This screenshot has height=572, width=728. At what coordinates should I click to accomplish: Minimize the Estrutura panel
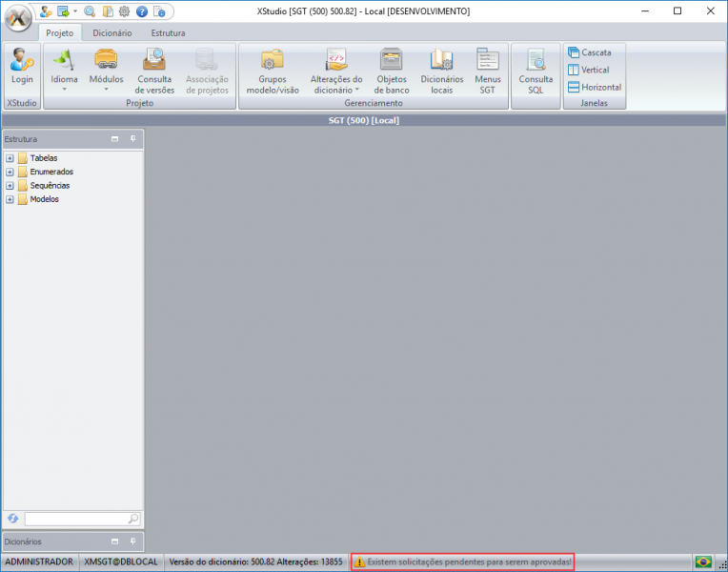(x=115, y=139)
